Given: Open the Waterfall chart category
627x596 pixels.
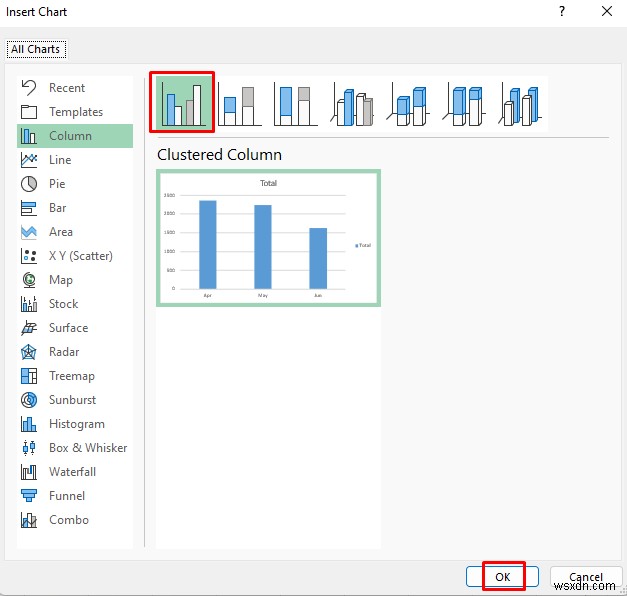Looking at the screenshot, I should [x=75, y=472].
